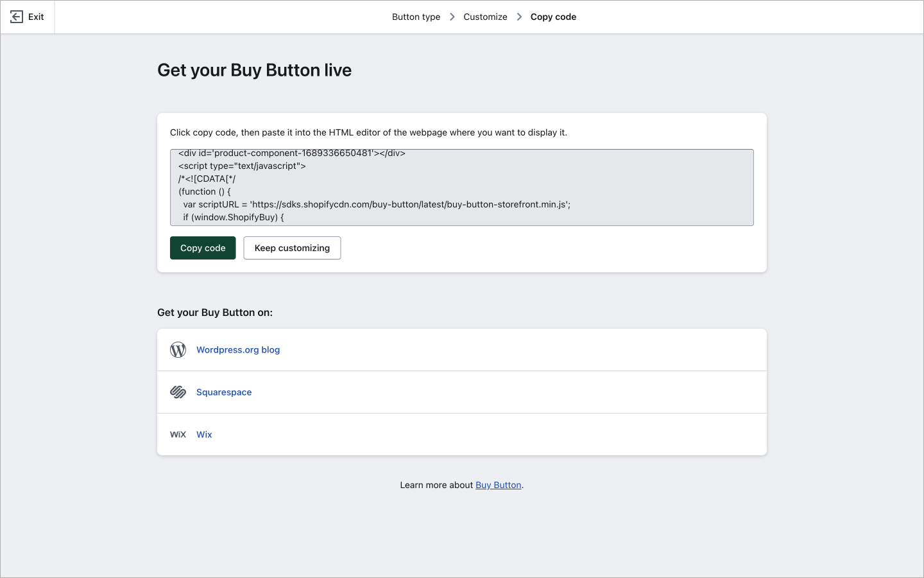Click chevron before Copy code breadcrumb

(x=519, y=17)
